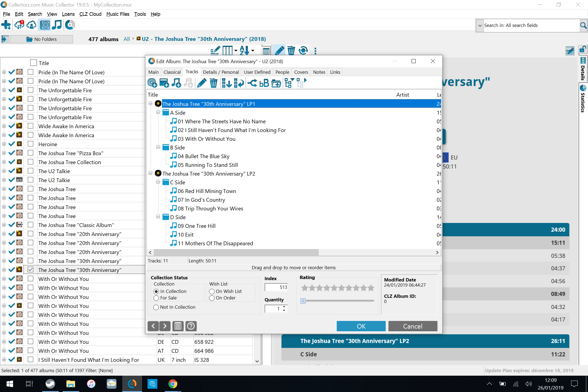Open the search fields dropdown arrow
The height and width of the screenshot is (392, 588).
pos(480,26)
